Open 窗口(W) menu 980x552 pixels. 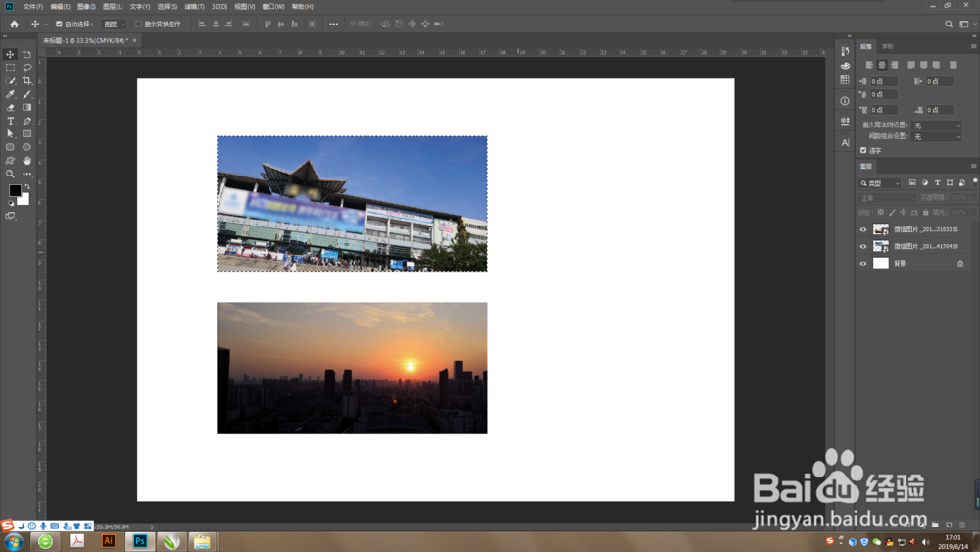click(x=273, y=6)
